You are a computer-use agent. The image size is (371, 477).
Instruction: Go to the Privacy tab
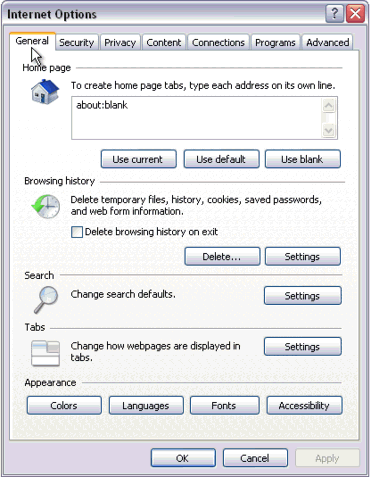point(120,43)
